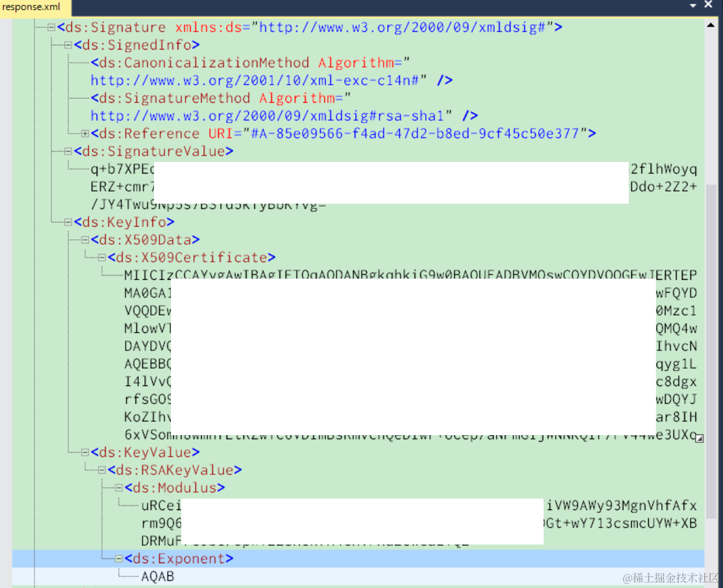
Task: Collapse the ds:SignedInfo node
Action: tap(68, 45)
